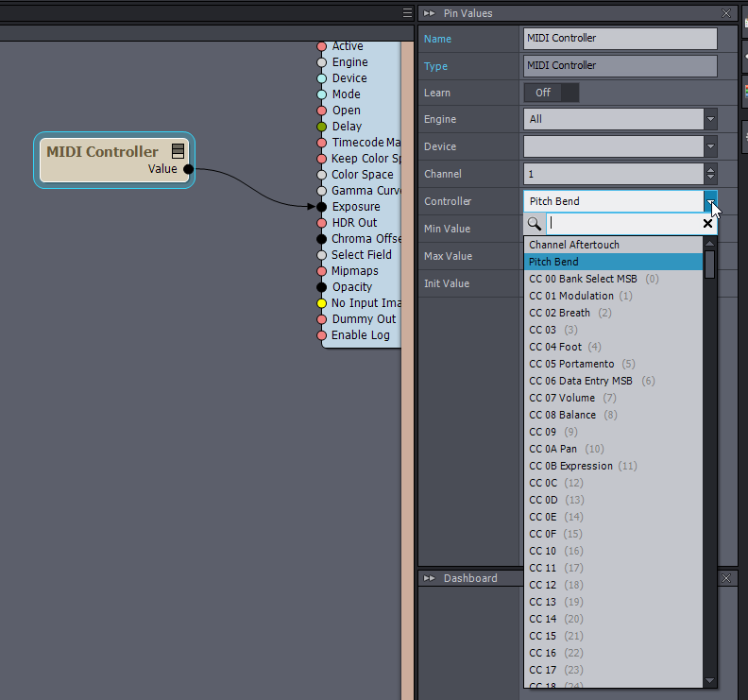Close the Controller dropdown via its arrow
This screenshot has height=700, width=748.
point(710,201)
